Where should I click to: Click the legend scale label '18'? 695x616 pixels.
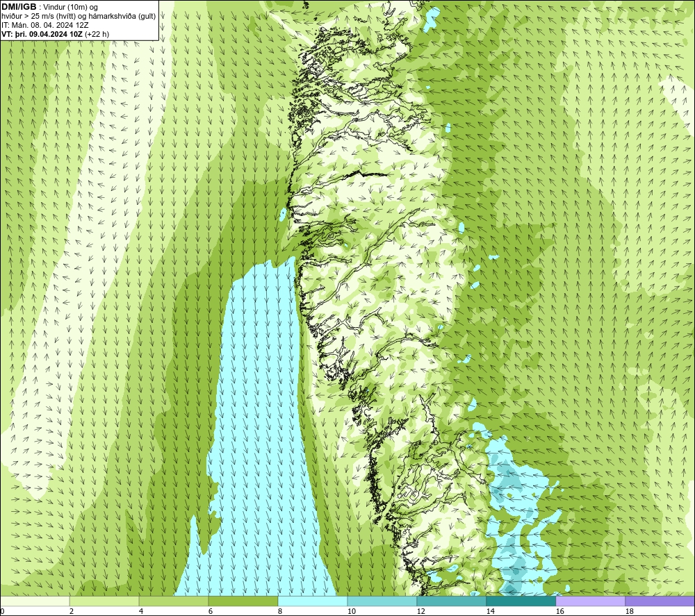point(630,612)
